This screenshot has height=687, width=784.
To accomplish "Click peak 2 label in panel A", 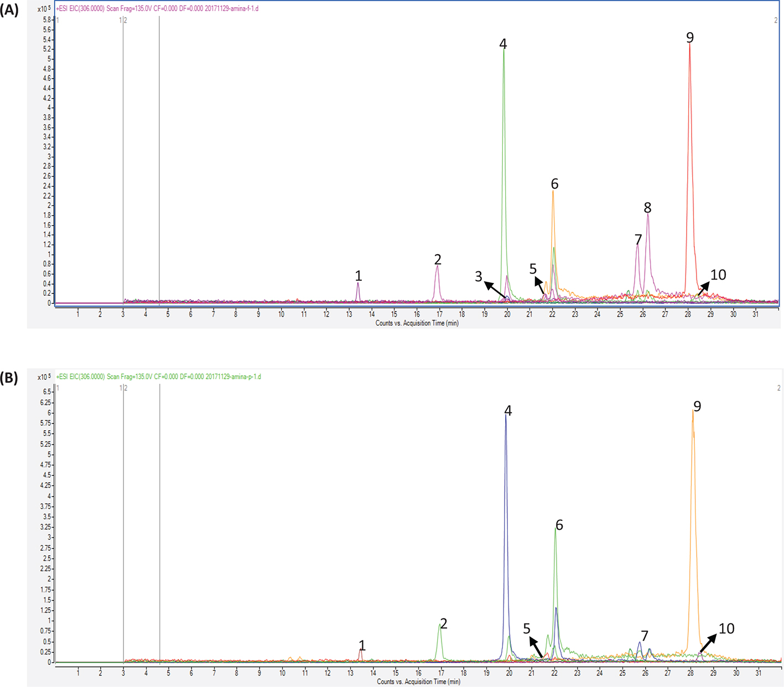I will click(x=438, y=259).
